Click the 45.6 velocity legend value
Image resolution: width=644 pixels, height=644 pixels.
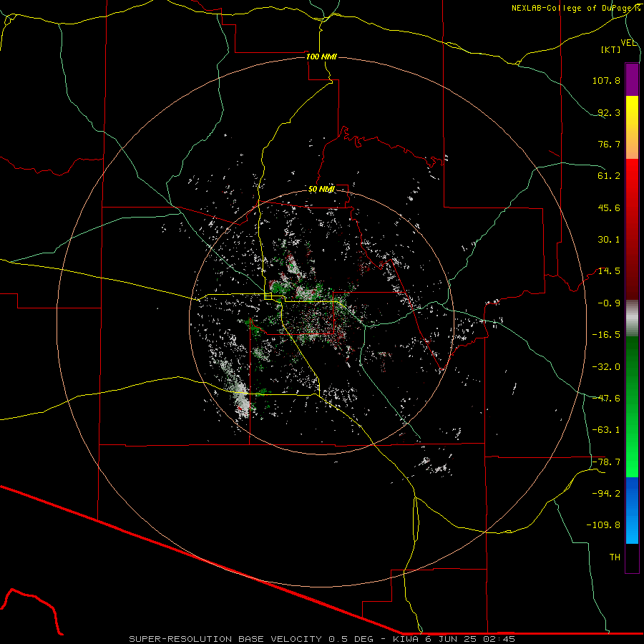tap(609, 208)
